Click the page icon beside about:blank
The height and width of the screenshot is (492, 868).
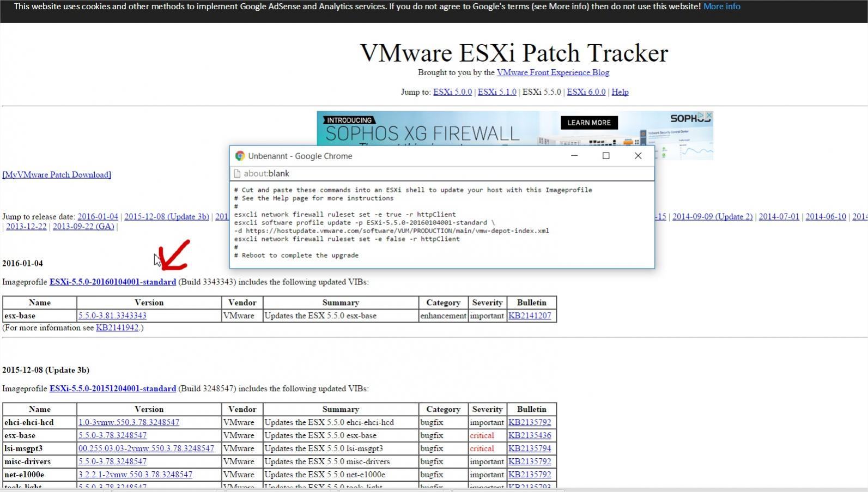237,173
